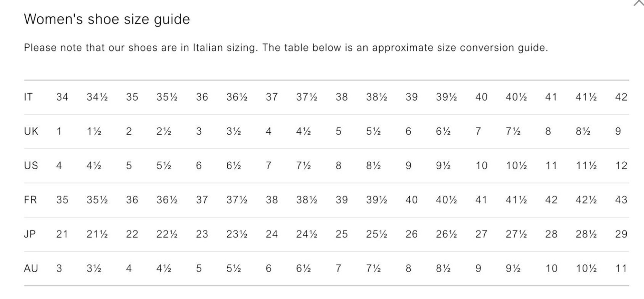
Task: Click AU size 9½ cell
Action: (x=513, y=268)
